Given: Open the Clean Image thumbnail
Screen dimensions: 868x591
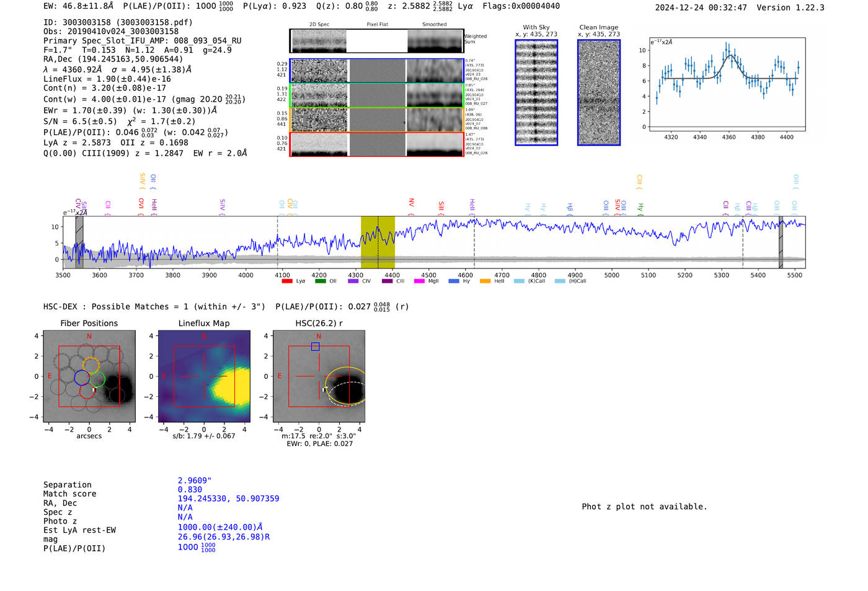Looking at the screenshot, I should click(598, 92).
